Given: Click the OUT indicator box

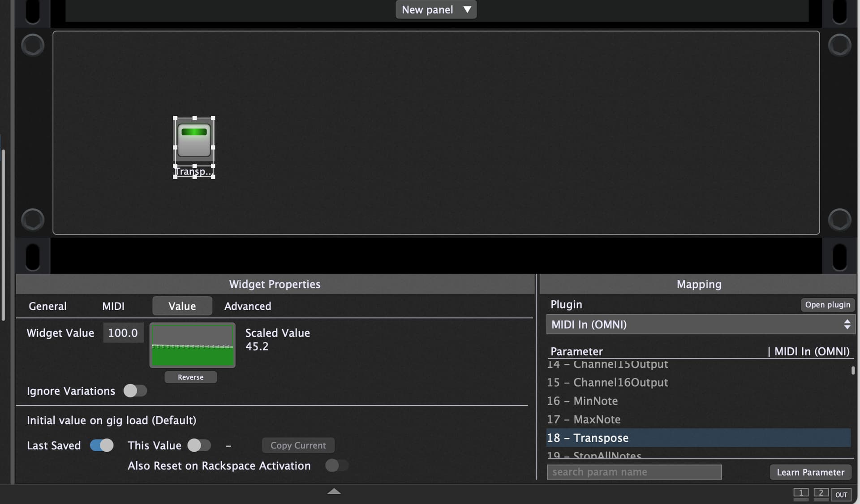Looking at the screenshot, I should coord(841,495).
